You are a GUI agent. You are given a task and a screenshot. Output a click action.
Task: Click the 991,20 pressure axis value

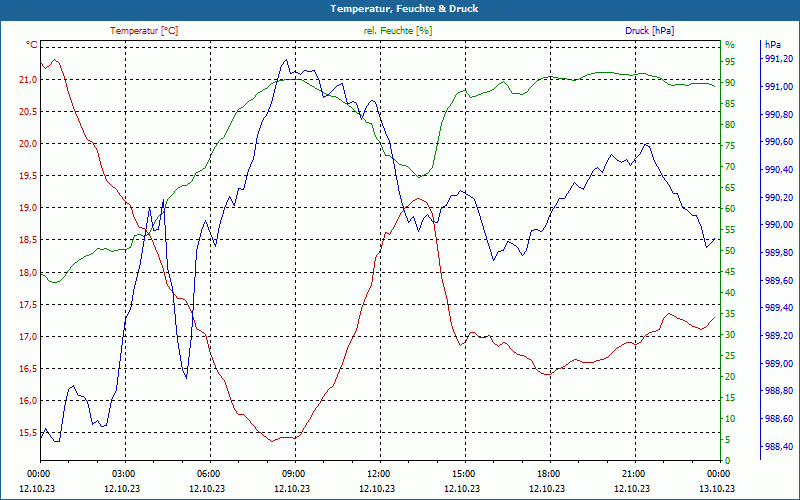tap(779, 59)
